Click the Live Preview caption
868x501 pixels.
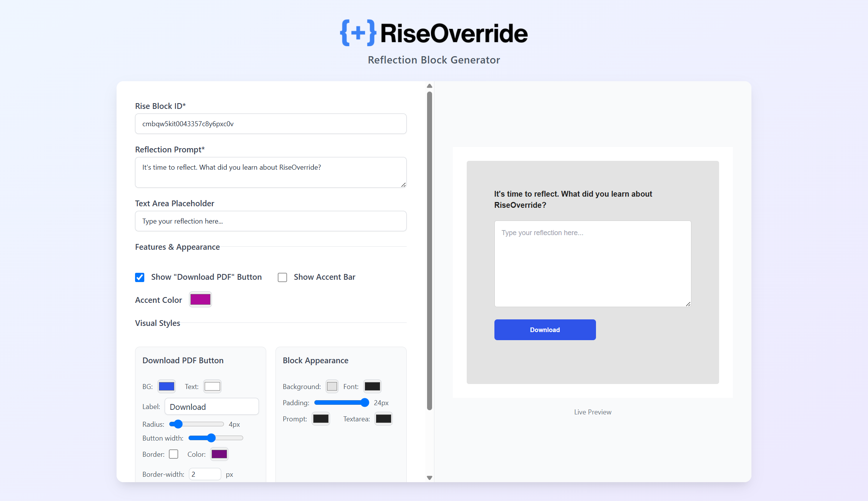(x=593, y=412)
